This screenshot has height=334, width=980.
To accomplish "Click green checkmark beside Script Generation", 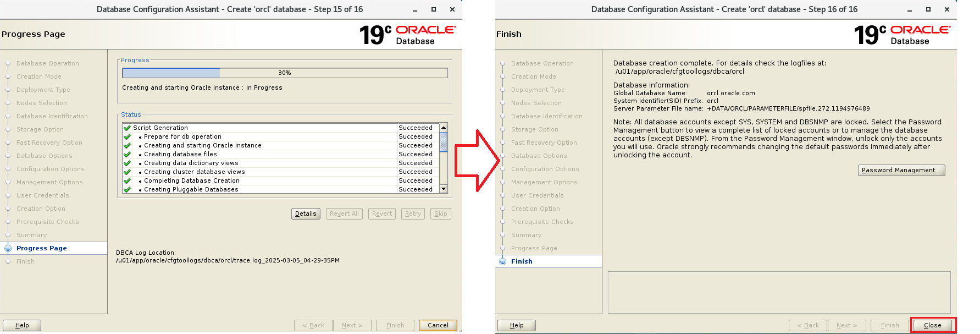I will tap(128, 128).
